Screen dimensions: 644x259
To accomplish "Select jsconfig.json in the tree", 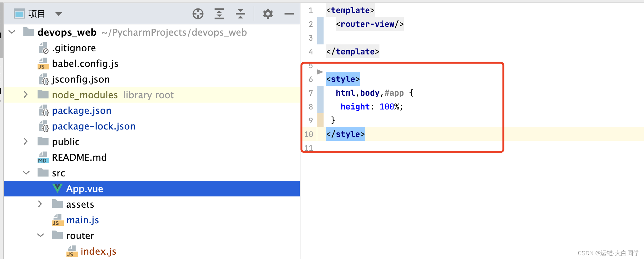I will pyautogui.click(x=81, y=79).
